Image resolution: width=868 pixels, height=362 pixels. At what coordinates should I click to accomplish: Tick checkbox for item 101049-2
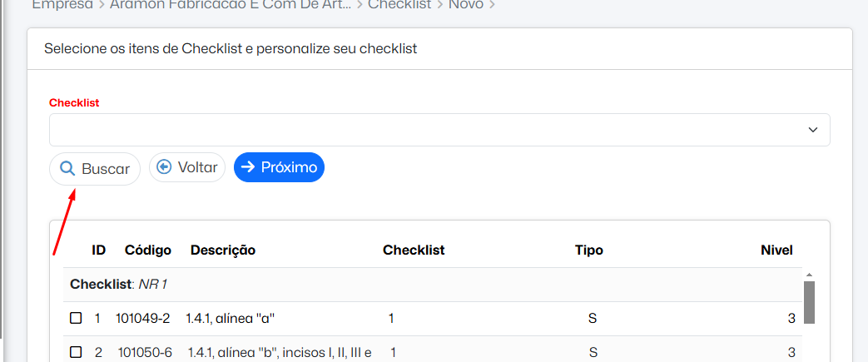click(x=76, y=318)
